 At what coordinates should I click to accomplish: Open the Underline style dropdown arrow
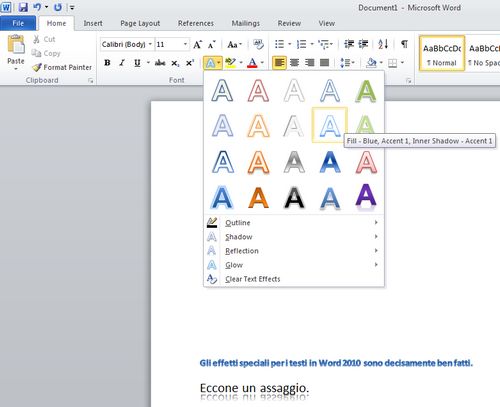click(148, 63)
